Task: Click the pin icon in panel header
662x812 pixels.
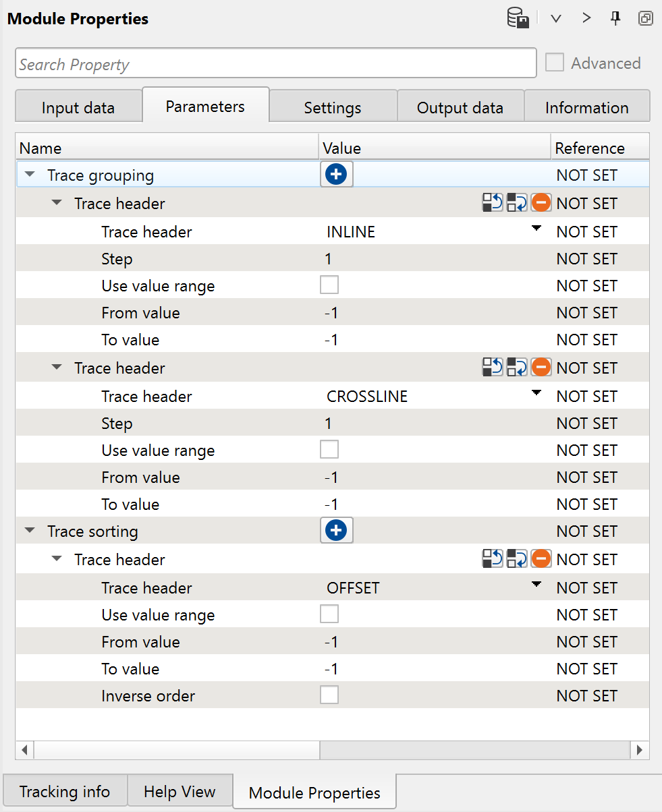Action: (615, 18)
